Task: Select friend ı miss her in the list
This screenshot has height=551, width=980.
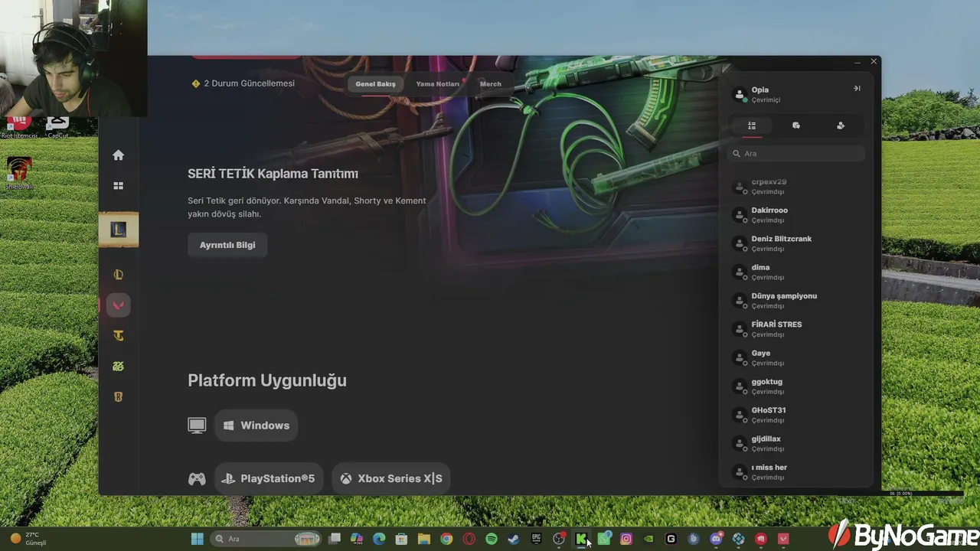Action: (x=796, y=472)
